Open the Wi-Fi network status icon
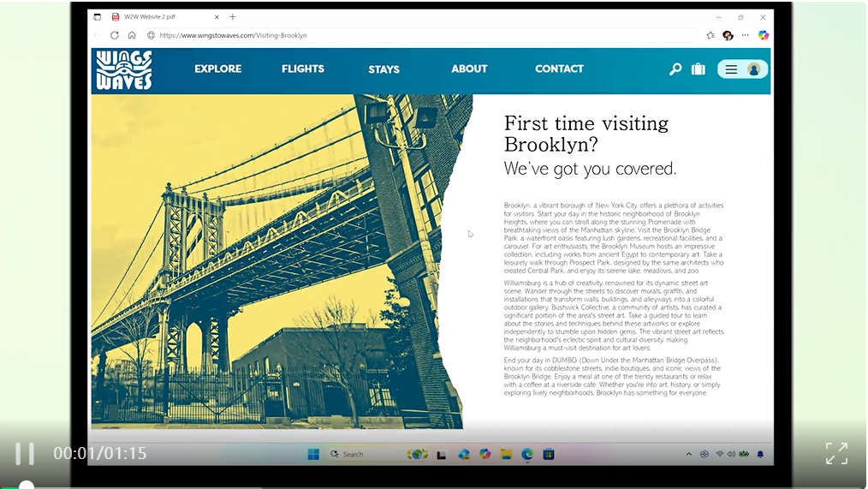 tap(720, 454)
